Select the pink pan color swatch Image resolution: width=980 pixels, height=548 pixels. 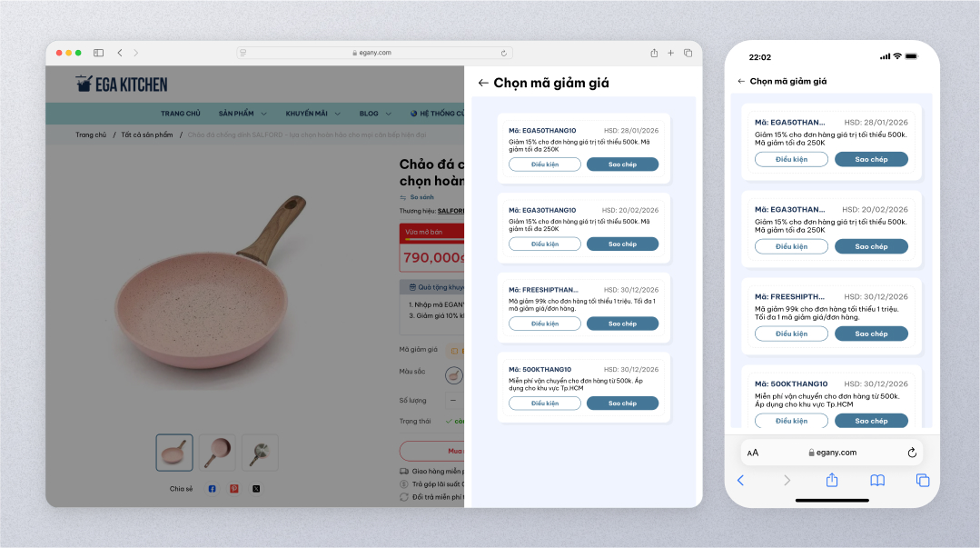coord(454,375)
